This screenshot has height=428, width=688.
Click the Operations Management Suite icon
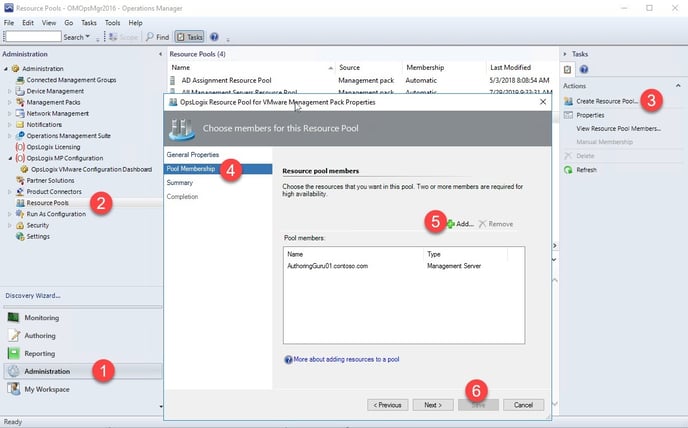click(x=20, y=136)
